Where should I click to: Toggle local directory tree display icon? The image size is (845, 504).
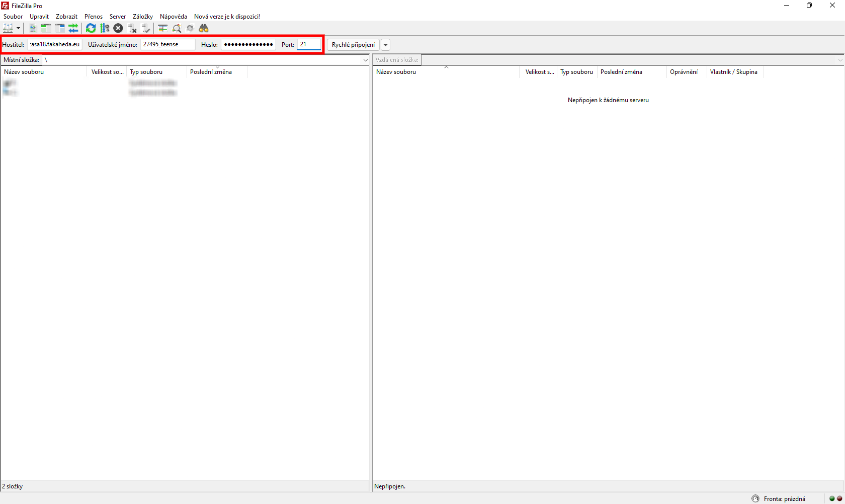(46, 28)
